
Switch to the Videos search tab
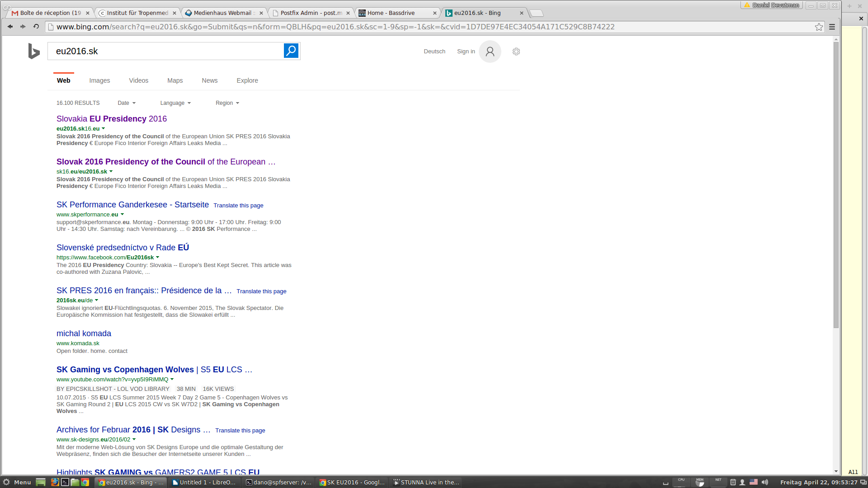[138, 80]
